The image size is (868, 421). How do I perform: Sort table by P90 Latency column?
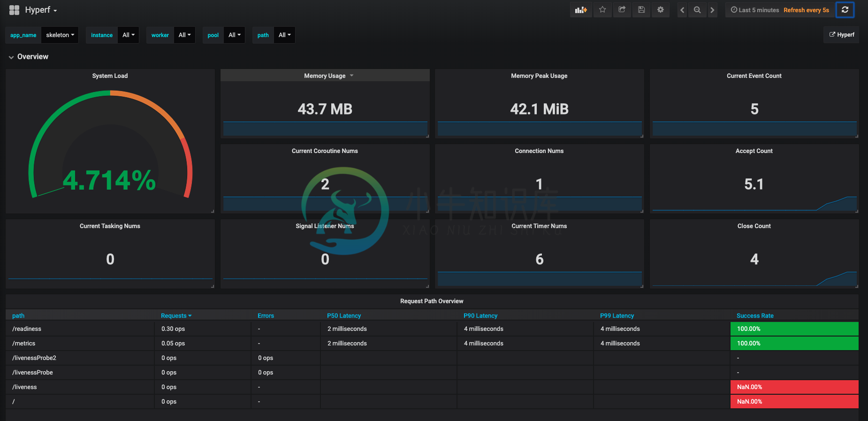click(480, 316)
